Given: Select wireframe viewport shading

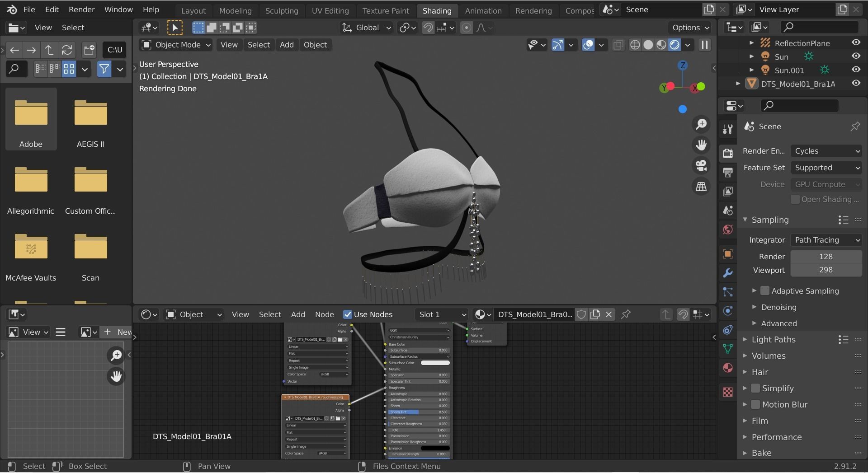Looking at the screenshot, I should [635, 45].
